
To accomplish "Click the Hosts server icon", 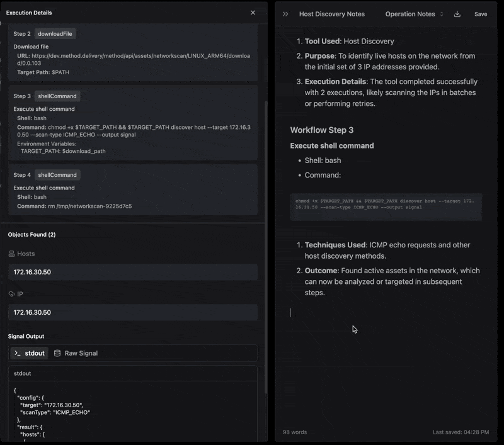I will point(12,254).
